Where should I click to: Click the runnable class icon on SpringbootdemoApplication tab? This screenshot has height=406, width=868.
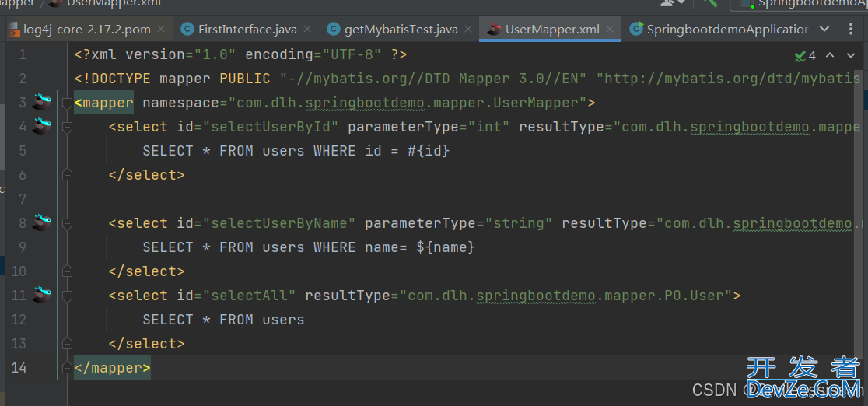(637, 29)
